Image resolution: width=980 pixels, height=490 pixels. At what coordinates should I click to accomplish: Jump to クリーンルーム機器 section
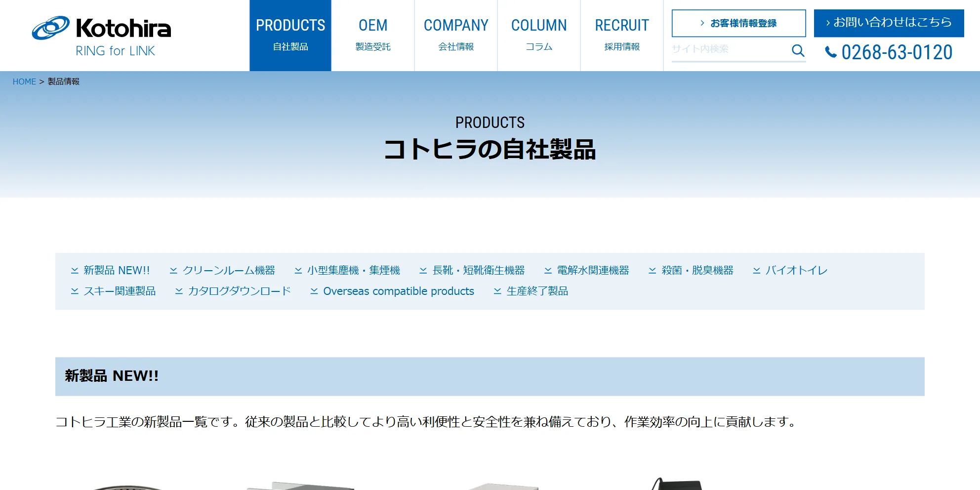pos(229,271)
